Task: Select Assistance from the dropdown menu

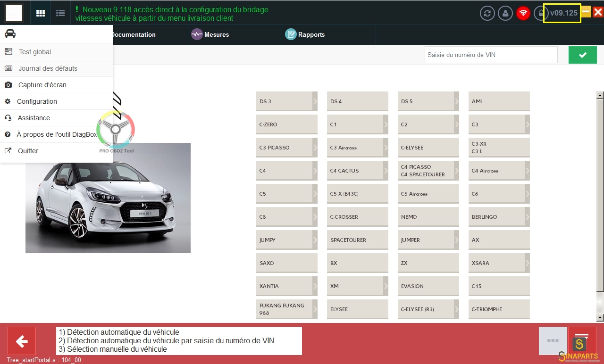Action: pos(57,118)
